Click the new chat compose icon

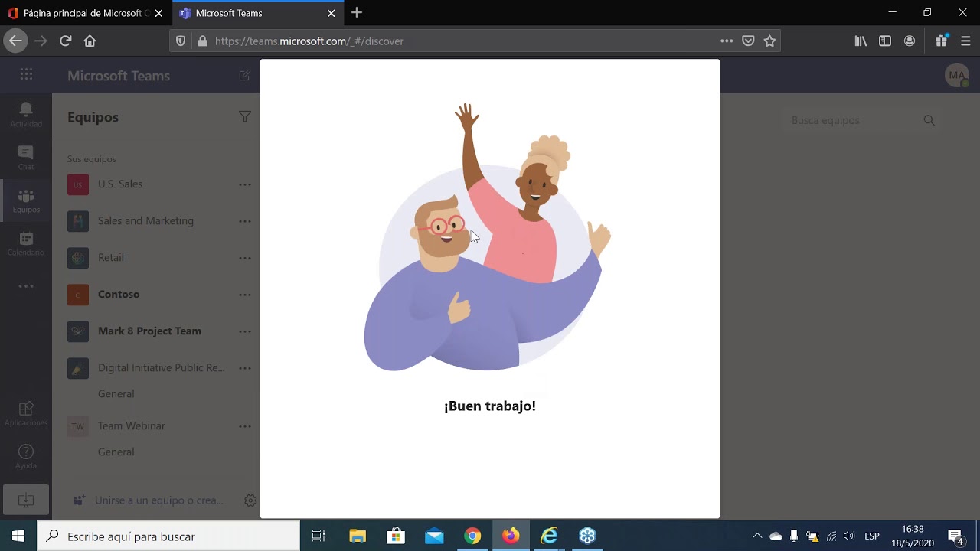click(244, 75)
